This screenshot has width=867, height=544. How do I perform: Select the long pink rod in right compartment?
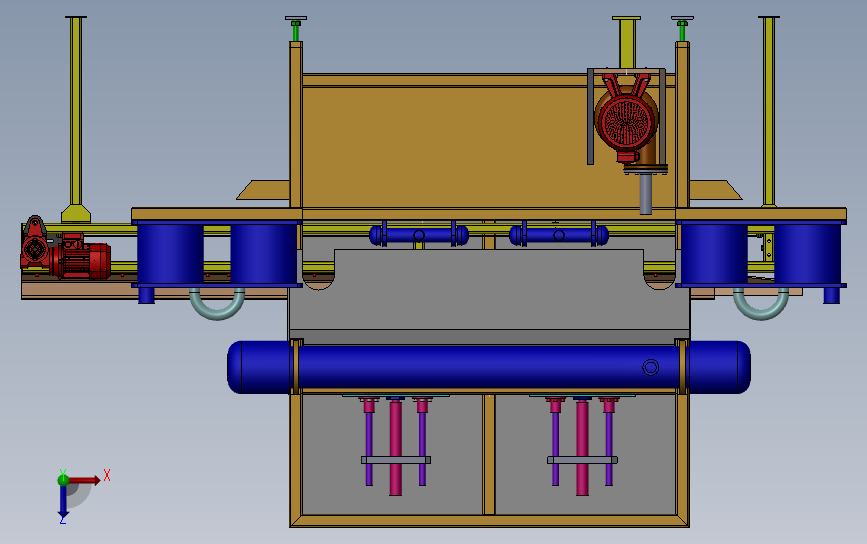coord(582,446)
